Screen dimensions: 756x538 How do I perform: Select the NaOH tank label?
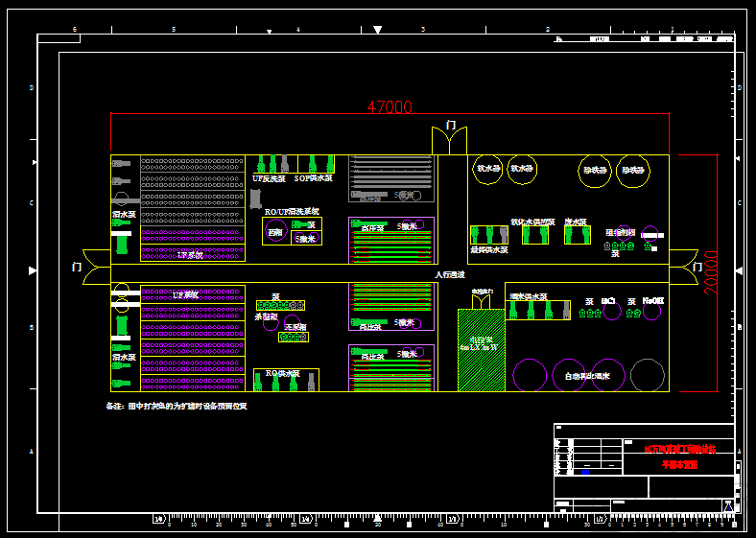tap(653, 301)
